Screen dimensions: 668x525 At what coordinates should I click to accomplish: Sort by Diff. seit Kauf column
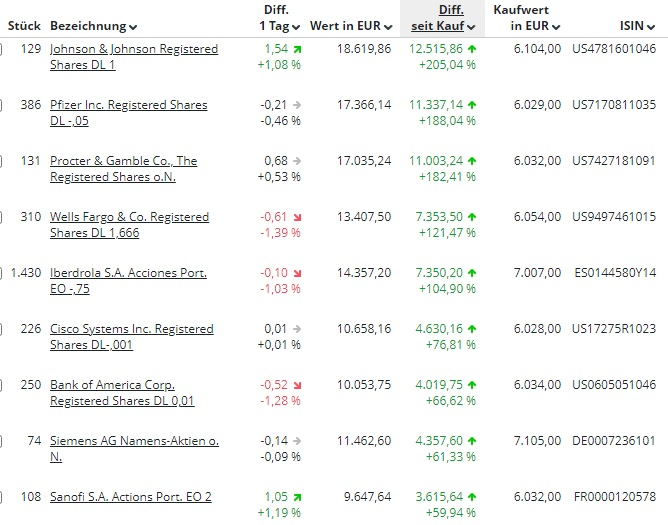[x=441, y=17]
